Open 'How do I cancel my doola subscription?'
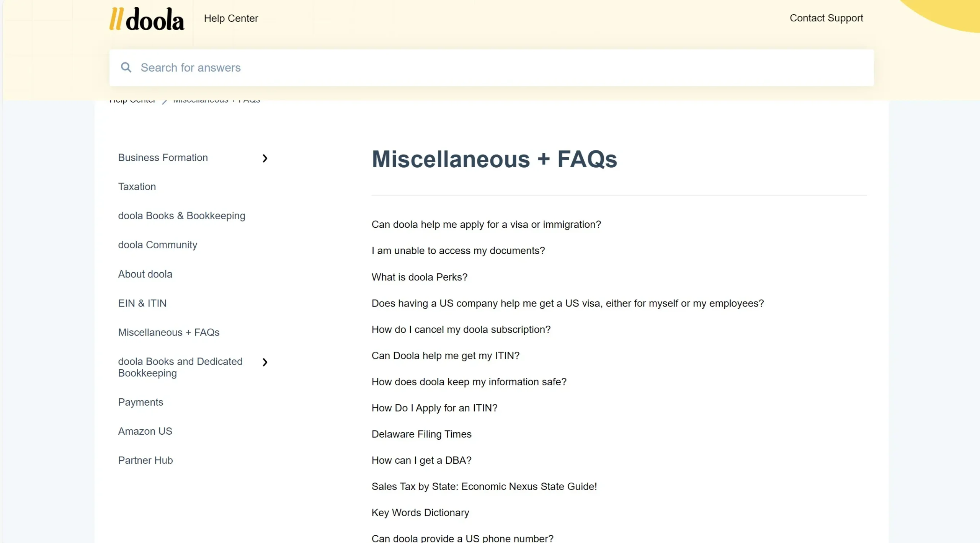Image resolution: width=980 pixels, height=543 pixels. (x=461, y=329)
